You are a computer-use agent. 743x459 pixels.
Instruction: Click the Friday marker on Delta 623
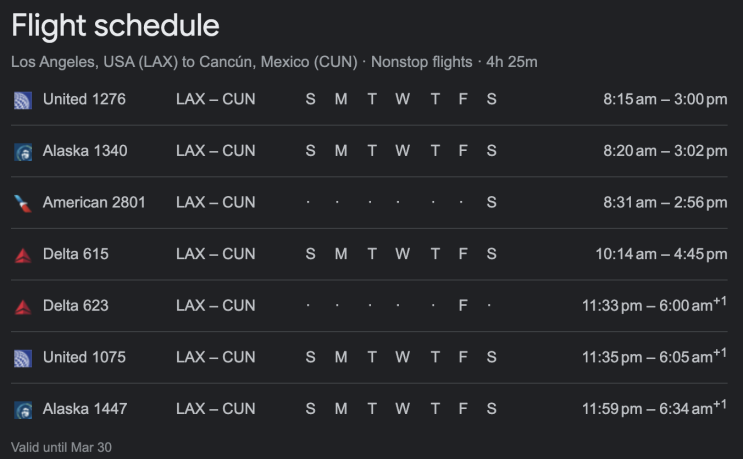pyautogui.click(x=462, y=306)
